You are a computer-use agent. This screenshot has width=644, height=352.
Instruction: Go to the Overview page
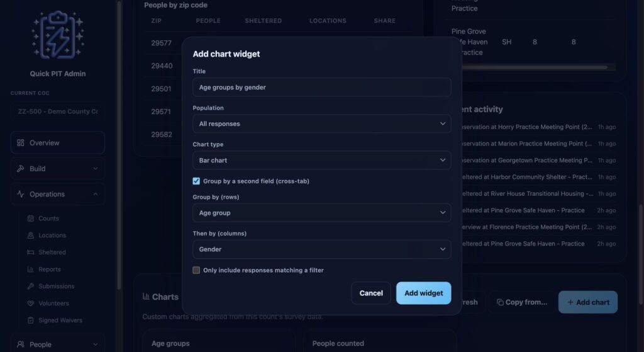click(x=57, y=143)
